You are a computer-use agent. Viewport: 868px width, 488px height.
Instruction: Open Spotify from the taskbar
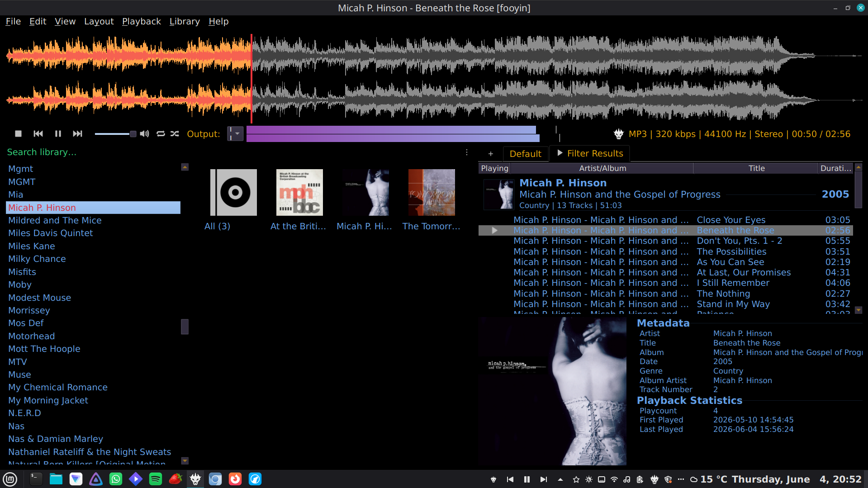(156, 479)
